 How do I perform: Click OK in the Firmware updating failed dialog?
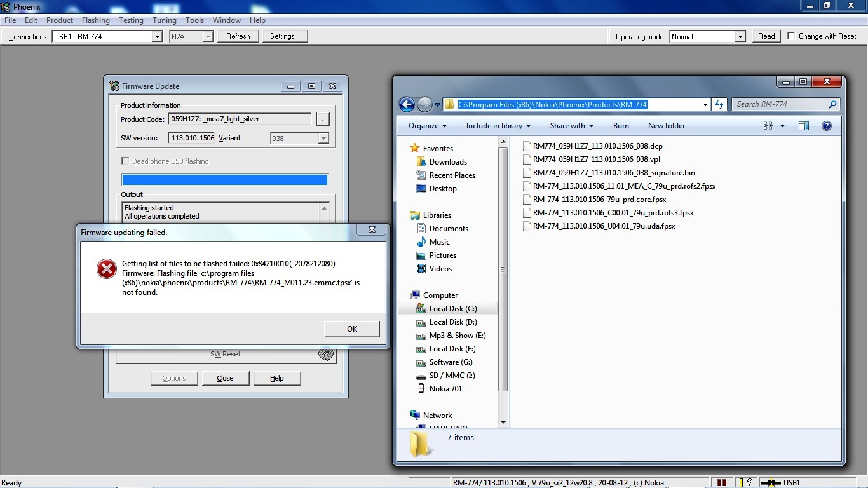coord(351,329)
